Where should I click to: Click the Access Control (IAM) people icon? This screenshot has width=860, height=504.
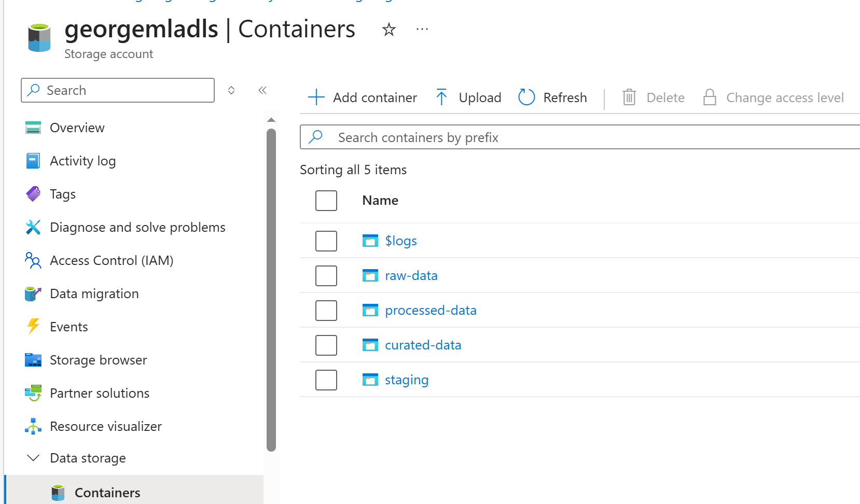[33, 260]
